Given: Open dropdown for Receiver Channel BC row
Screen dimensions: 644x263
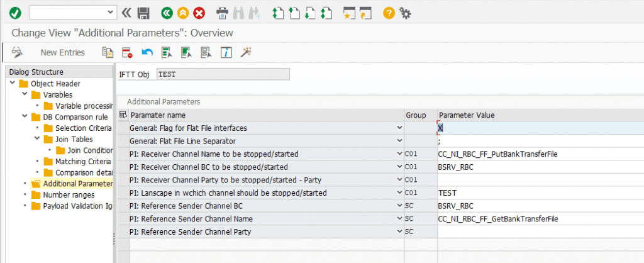Looking at the screenshot, I should pyautogui.click(x=399, y=167).
